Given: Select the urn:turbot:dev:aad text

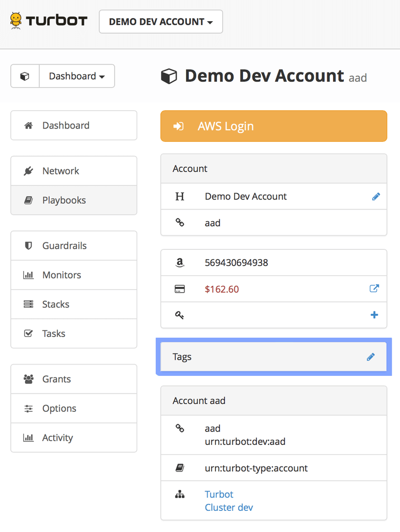Looking at the screenshot, I should click(245, 441).
